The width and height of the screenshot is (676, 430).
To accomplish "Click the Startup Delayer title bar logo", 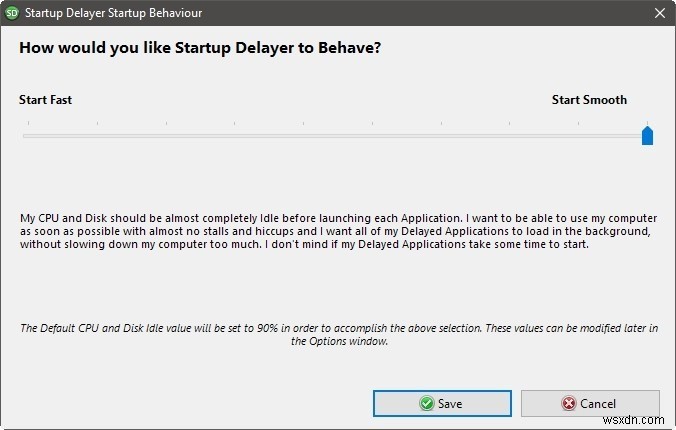I will pyautogui.click(x=12, y=13).
